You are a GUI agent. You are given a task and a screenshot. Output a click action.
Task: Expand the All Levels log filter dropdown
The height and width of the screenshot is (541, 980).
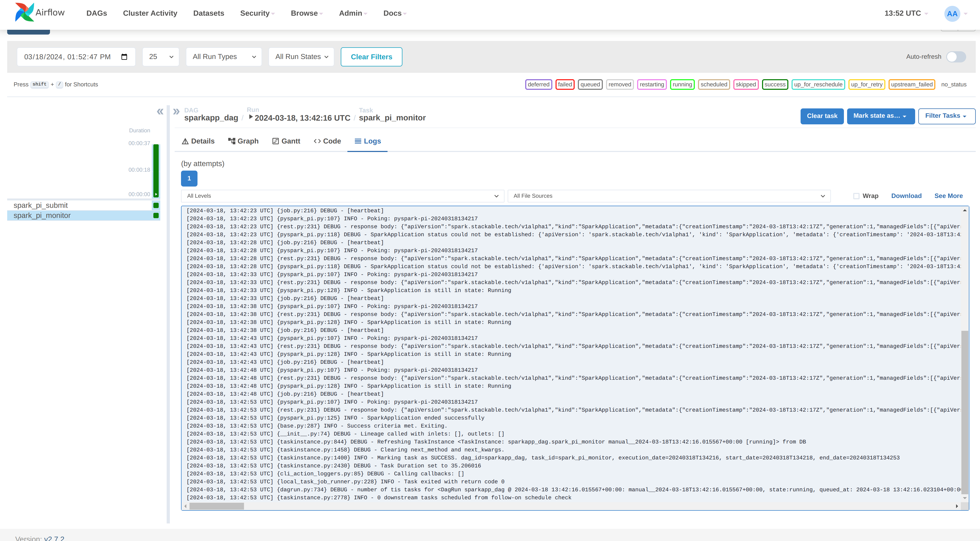[x=341, y=196]
